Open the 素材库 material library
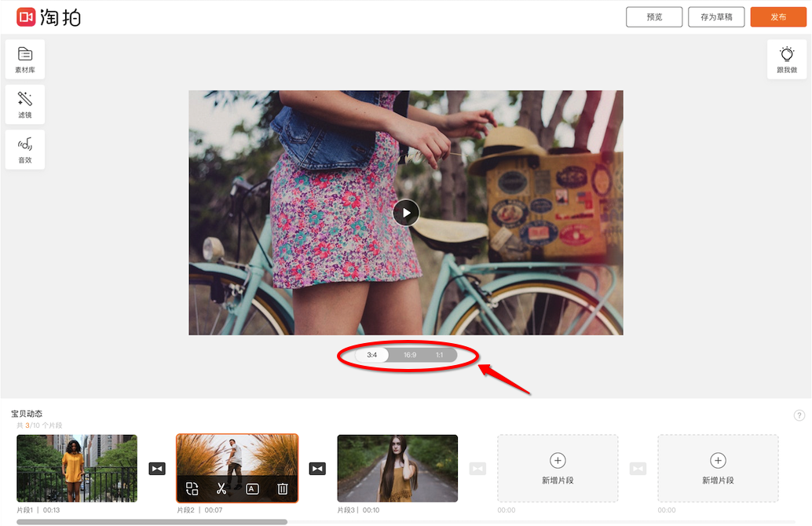Screen dimensions: 812x526 [25, 60]
